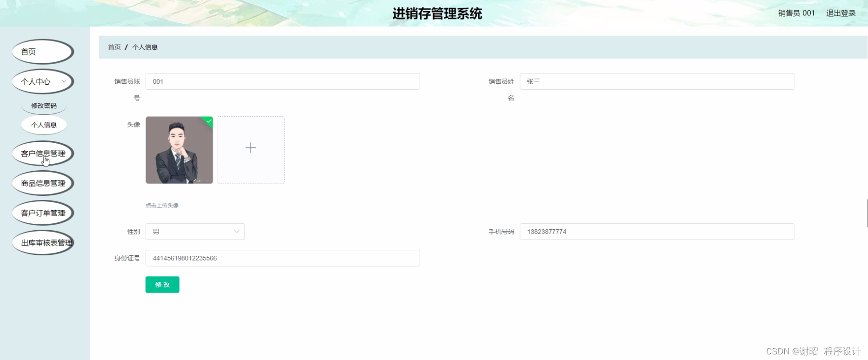Collapse the 个人中心 menu chevron
868x360 pixels.
[x=64, y=81]
